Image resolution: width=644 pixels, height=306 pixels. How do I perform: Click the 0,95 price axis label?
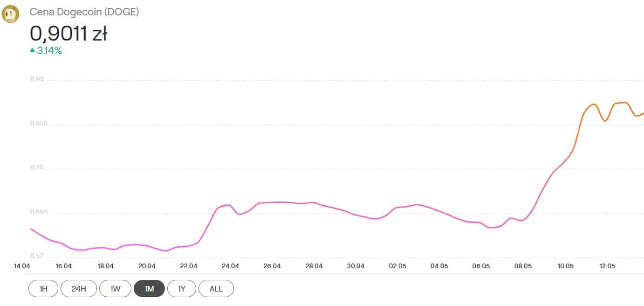(37, 79)
